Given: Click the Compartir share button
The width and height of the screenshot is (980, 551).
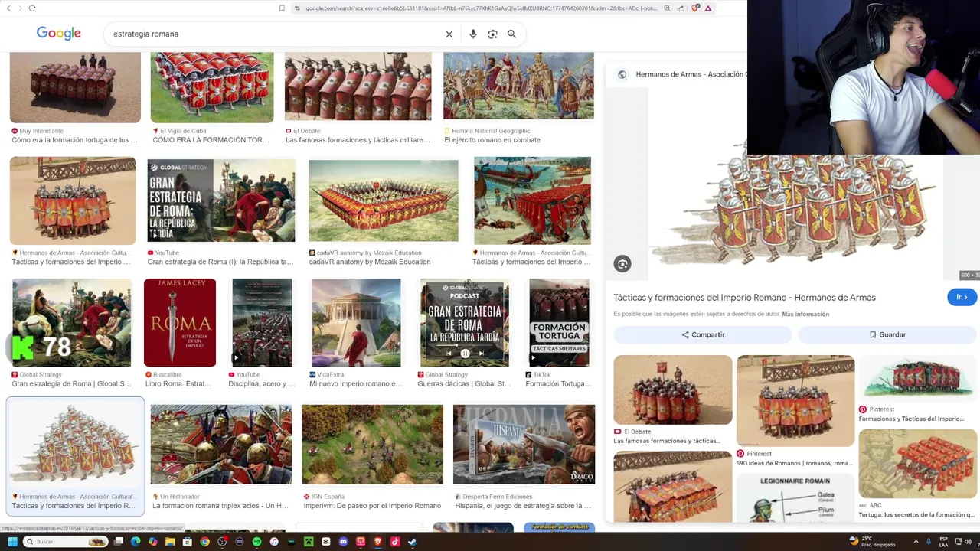Looking at the screenshot, I should coord(703,334).
